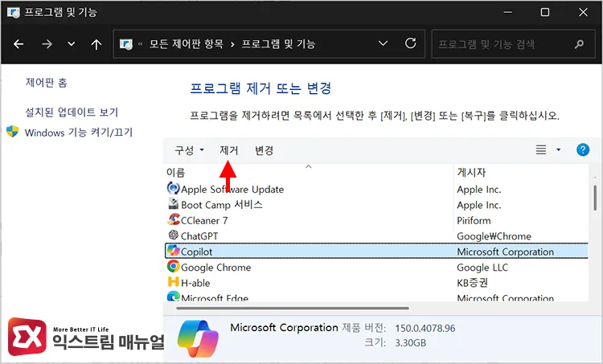Click the title bar window icon
This screenshot has width=603, height=364.
[x=13, y=12]
